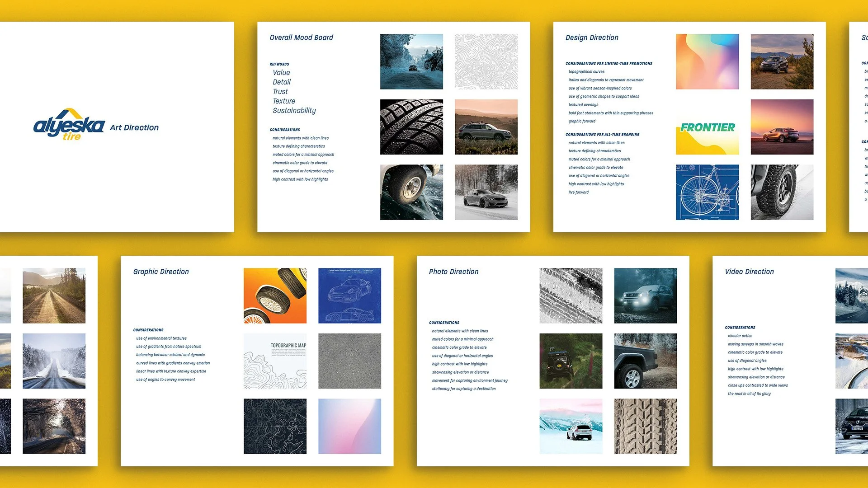The image size is (868, 488).
Task: Click the 'Detail' keyword
Action: pos(282,82)
